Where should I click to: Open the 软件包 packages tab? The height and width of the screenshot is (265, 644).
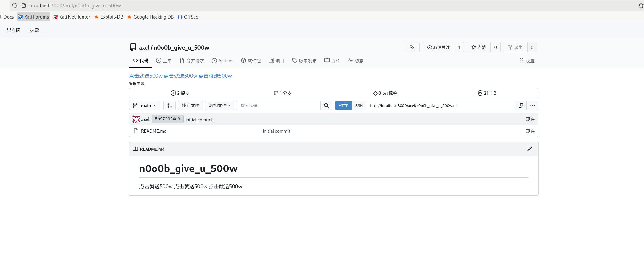(251, 61)
